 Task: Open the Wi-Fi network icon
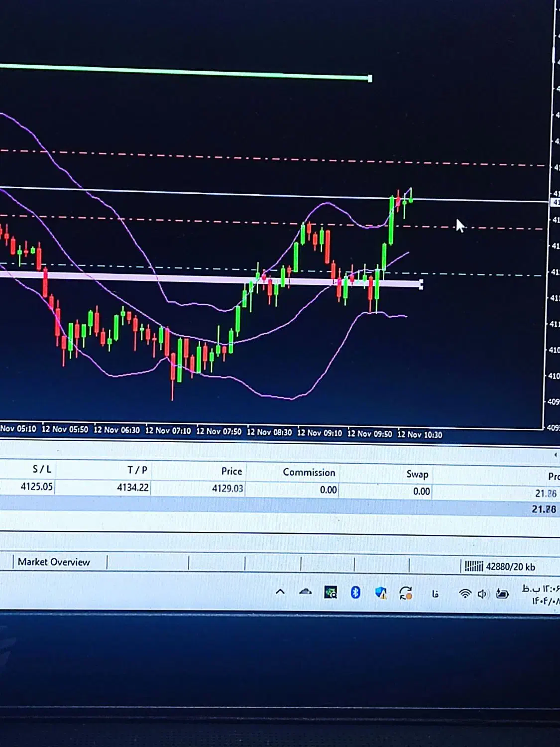point(464,593)
